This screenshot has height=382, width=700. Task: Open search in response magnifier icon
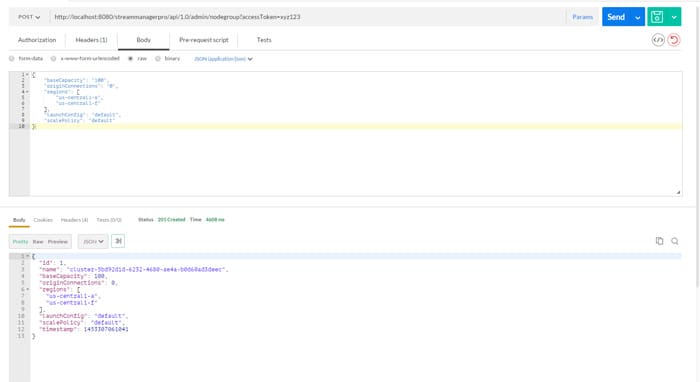(x=675, y=241)
